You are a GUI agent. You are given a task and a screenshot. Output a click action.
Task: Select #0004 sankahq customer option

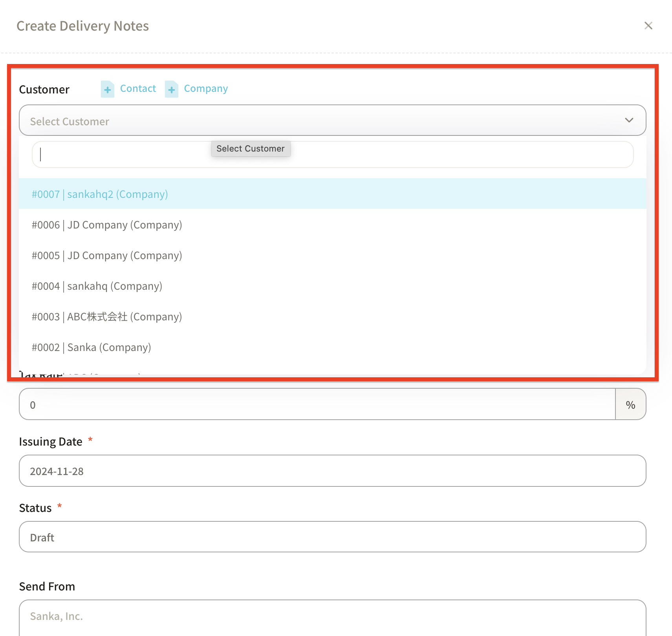pos(97,286)
